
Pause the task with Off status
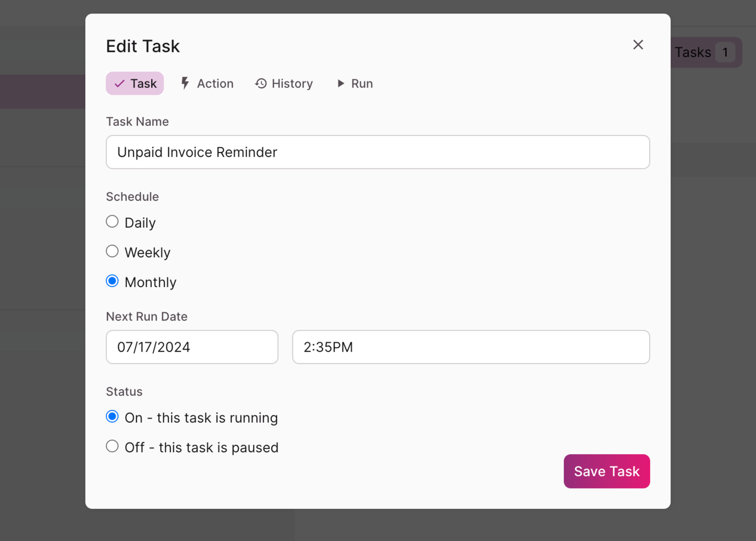tap(112, 446)
